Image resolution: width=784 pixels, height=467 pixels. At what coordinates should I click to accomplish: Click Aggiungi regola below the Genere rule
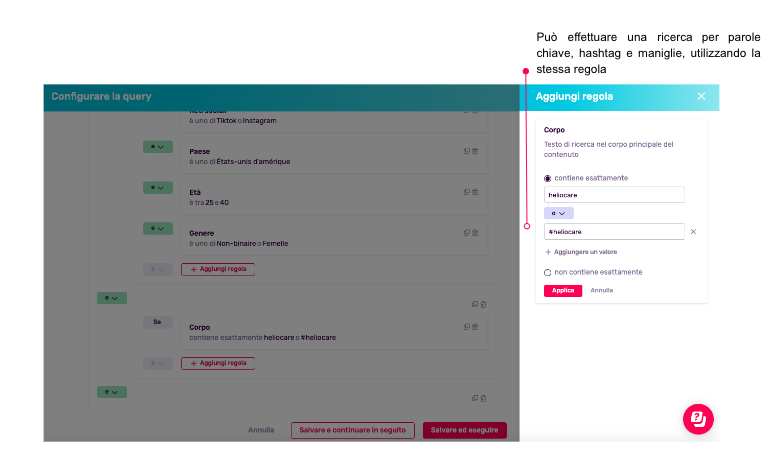[218, 269]
